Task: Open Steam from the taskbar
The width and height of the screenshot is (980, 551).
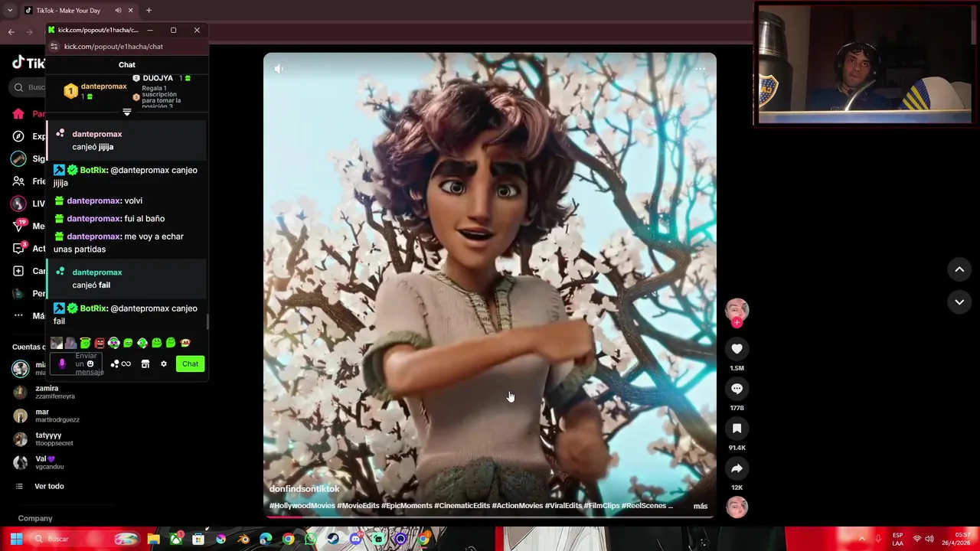Action: pos(333,539)
